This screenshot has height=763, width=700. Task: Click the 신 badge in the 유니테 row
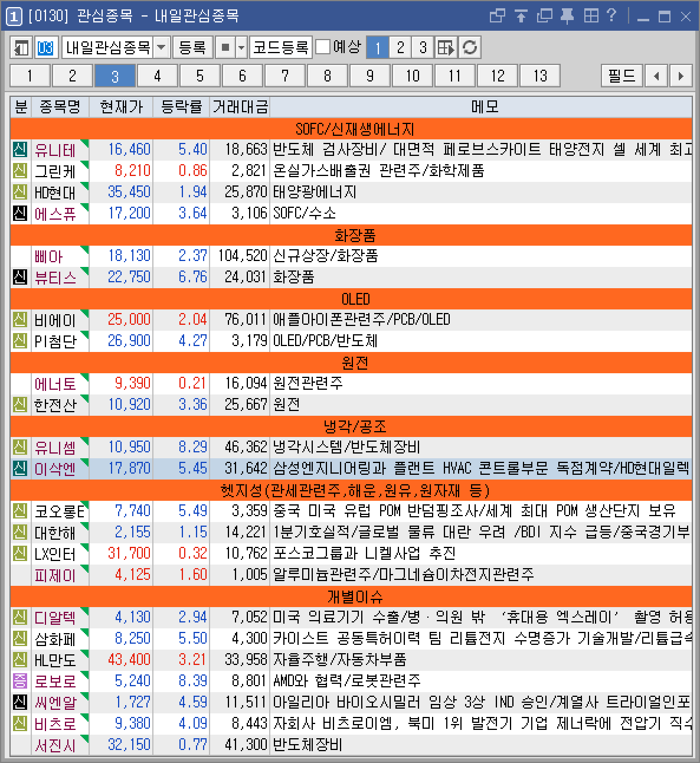[20, 149]
